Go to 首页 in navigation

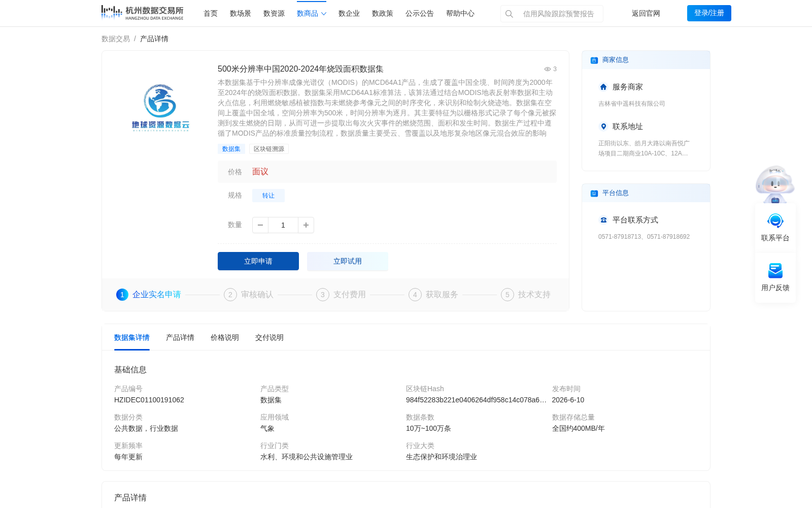pos(211,14)
